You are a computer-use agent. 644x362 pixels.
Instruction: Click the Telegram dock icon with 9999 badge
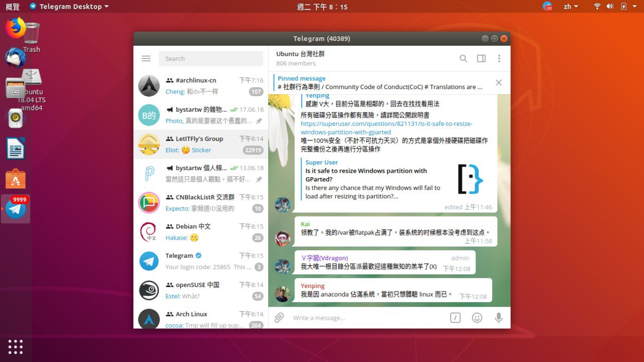coord(16,208)
